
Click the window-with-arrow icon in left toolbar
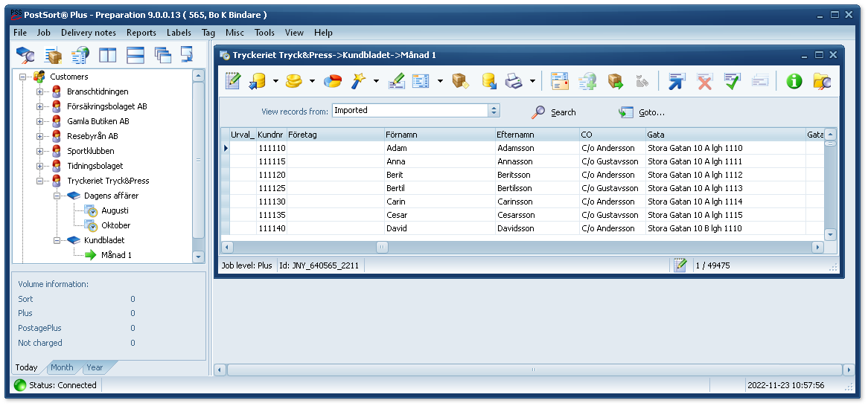187,54
